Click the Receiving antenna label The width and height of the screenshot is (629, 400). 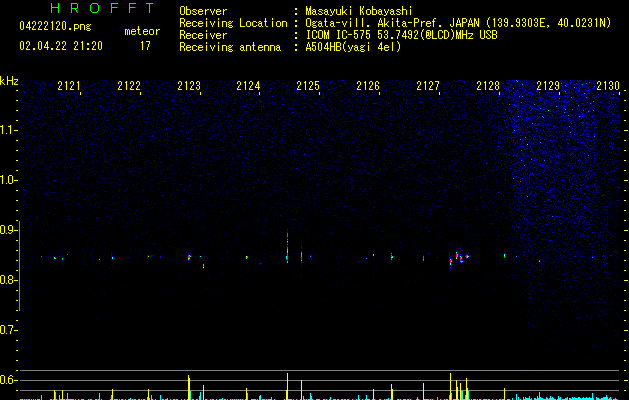click(x=230, y=47)
